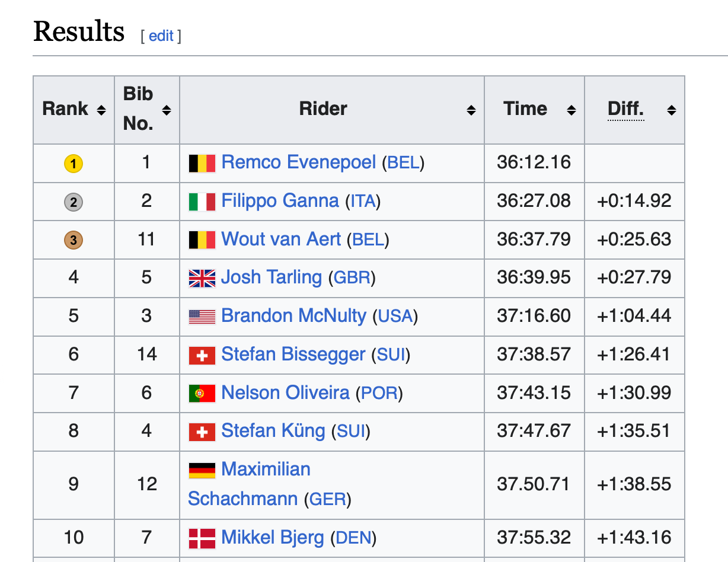Viewport: 728px width, 562px height.
Task: Sort table by Rider column arrows
Action: tap(471, 110)
